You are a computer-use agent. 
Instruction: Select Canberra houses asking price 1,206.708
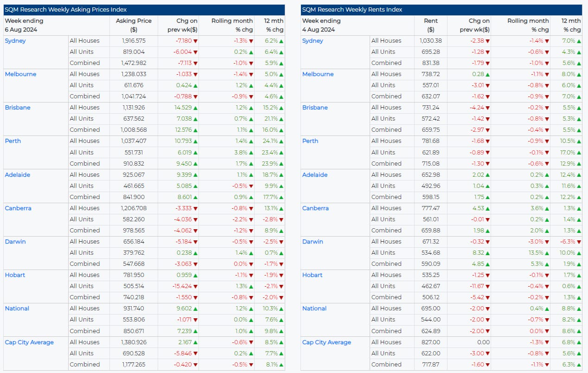point(133,208)
